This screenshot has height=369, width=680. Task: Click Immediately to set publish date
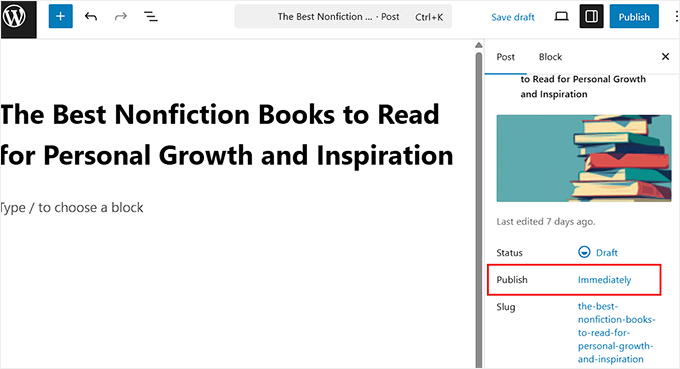604,280
